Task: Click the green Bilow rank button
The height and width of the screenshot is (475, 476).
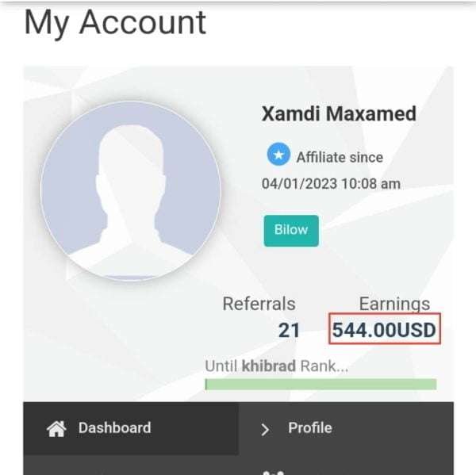Action: [x=291, y=231]
